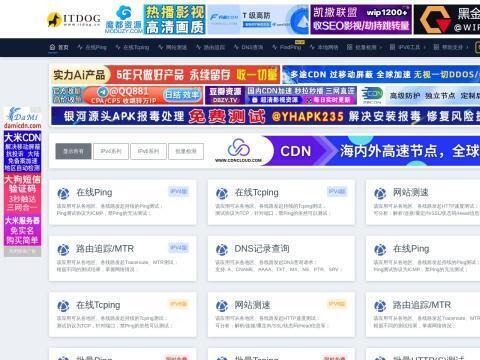Image resolution: width=480 pixels, height=360 pixels.
Task: Click the pulse icon beside 路由追踪 in the navbar
Action: (x=198, y=47)
